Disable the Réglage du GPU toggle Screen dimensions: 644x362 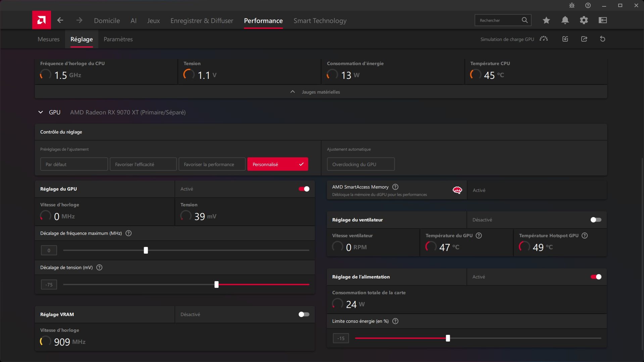click(304, 189)
